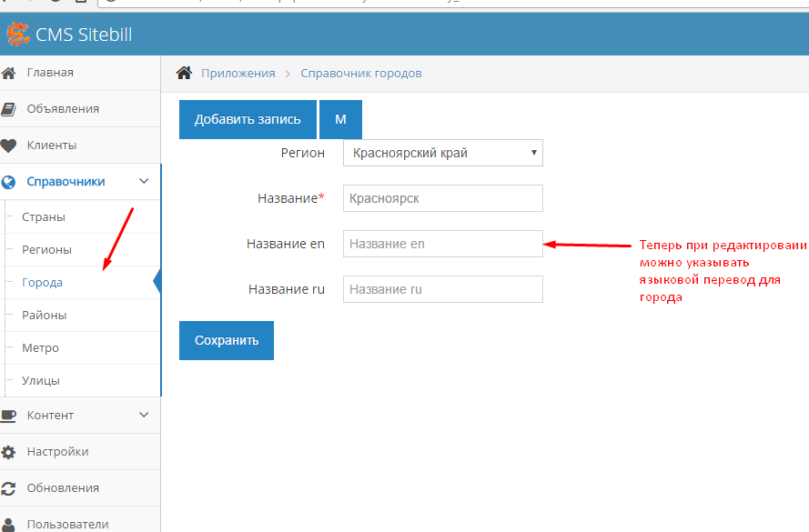This screenshot has height=532, width=809.
Task: Click the book icon beside Объявления
Action: [x=9, y=109]
